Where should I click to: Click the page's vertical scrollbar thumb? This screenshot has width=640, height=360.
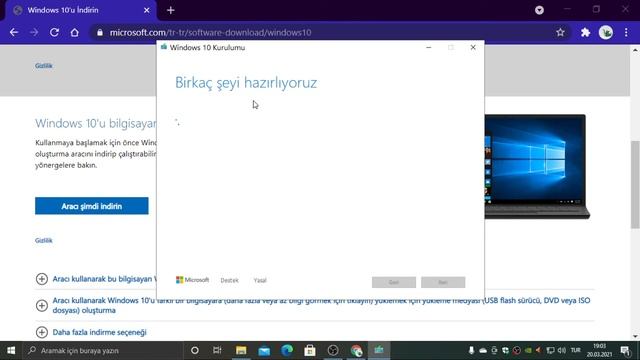(635, 184)
